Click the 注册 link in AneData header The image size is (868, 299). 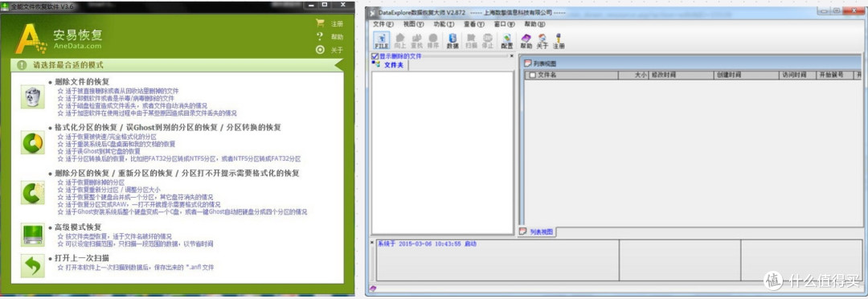coord(337,24)
